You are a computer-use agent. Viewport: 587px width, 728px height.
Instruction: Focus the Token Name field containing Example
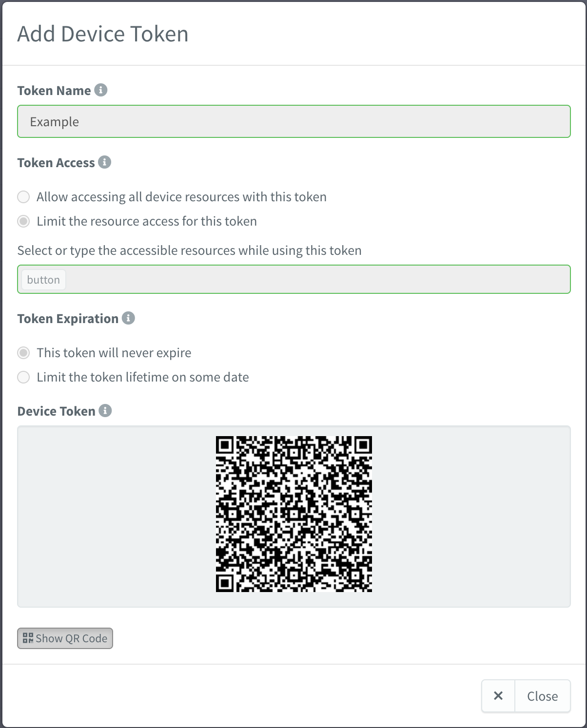(293, 122)
